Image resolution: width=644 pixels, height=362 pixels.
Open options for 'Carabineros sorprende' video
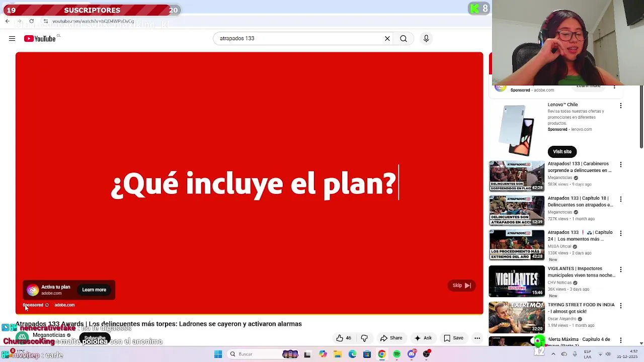(621, 165)
